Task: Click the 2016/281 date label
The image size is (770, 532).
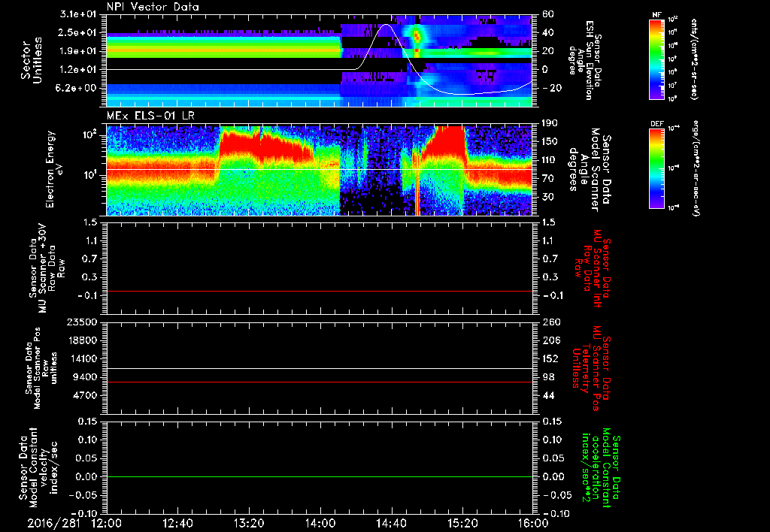Action: [53, 523]
